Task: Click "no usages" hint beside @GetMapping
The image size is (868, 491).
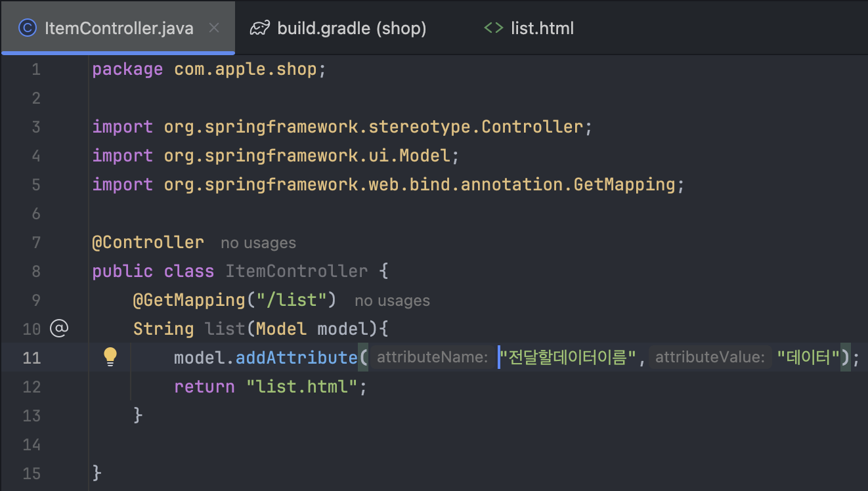Action: 392,301
